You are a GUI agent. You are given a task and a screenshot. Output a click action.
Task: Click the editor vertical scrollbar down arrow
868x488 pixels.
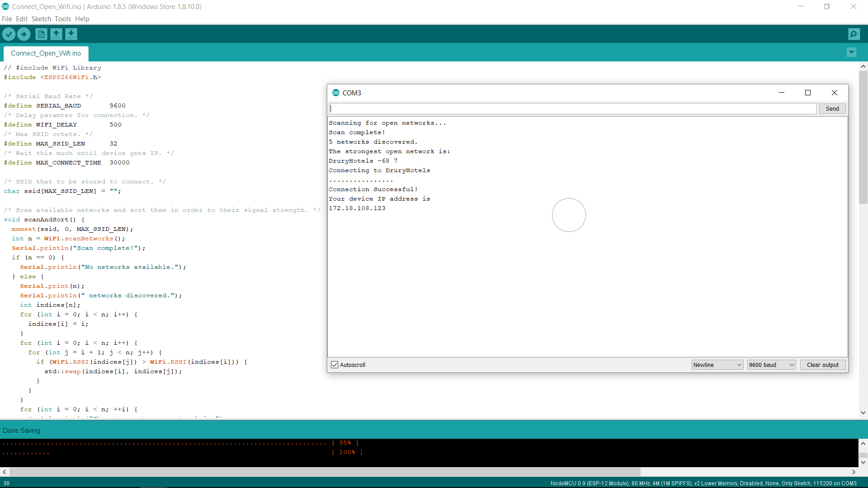[863, 412]
